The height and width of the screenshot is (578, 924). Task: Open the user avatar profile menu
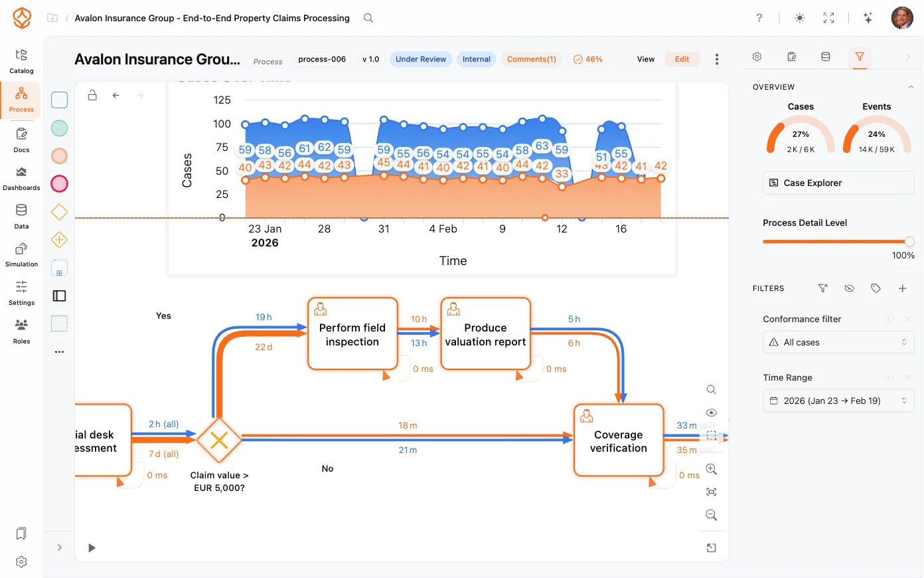tap(902, 18)
